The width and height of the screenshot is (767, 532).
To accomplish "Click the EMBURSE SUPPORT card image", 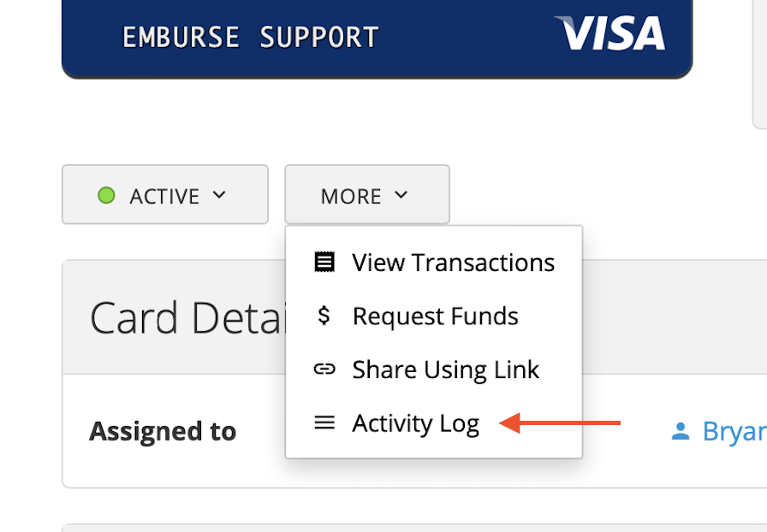I will click(377, 38).
